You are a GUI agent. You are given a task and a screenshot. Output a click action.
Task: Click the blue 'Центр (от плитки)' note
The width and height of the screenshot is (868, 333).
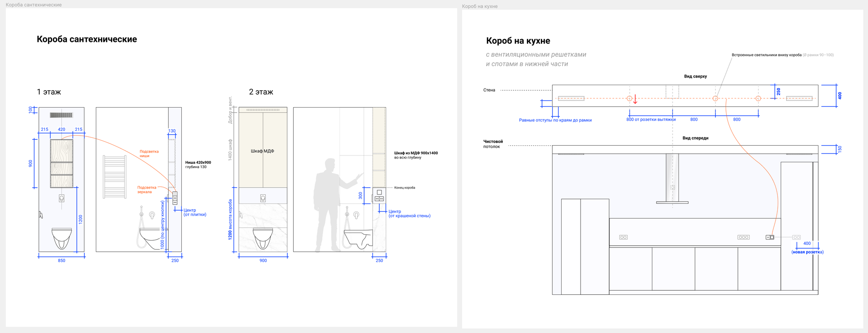pos(195,212)
